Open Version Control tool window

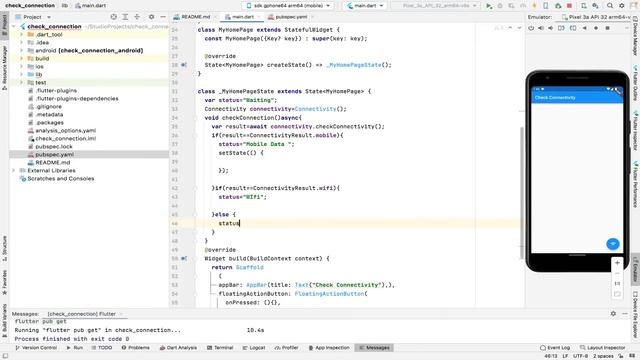(x=36, y=348)
